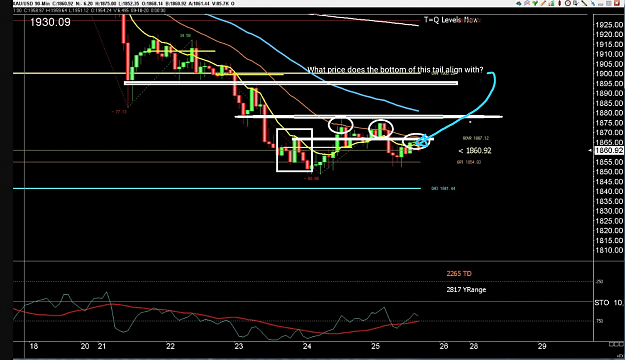This screenshot has width=625, height=360.
Task: Click the 1925.00 price axis label
Action: pyautogui.click(x=609, y=25)
